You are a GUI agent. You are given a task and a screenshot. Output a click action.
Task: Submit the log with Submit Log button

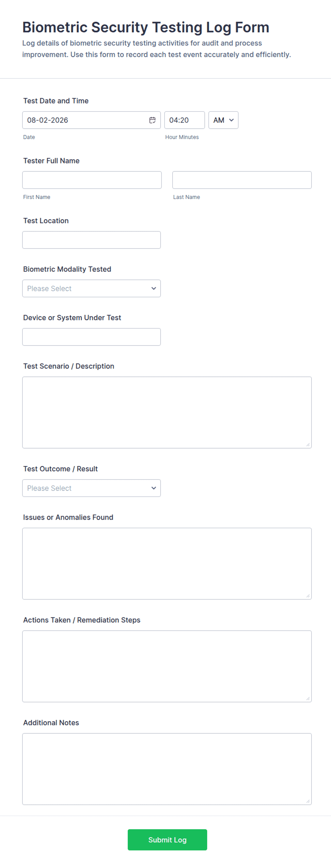point(167,840)
